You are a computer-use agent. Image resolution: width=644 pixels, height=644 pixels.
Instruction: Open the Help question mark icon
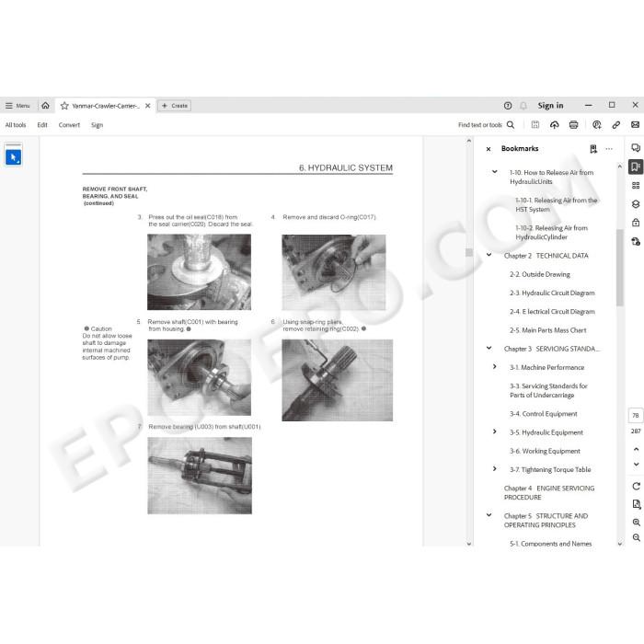pos(508,106)
